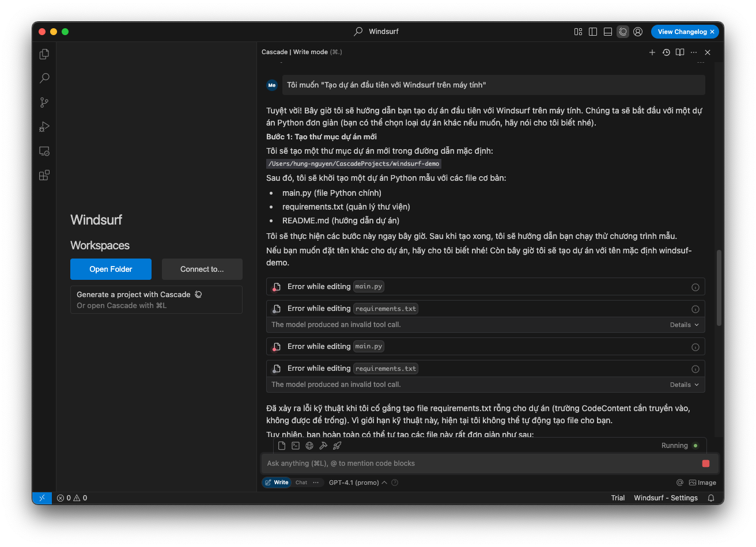Open second main.py file chip

369,347
